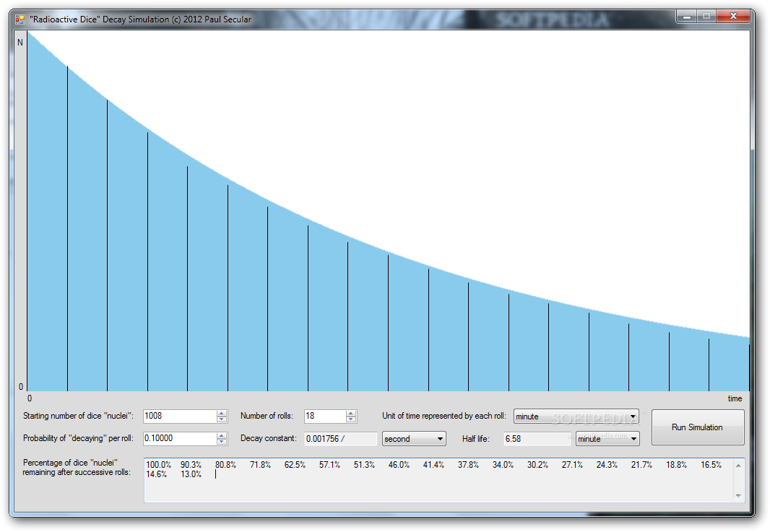Click the 34.0% value in results
770x532 pixels.
pos(503,465)
